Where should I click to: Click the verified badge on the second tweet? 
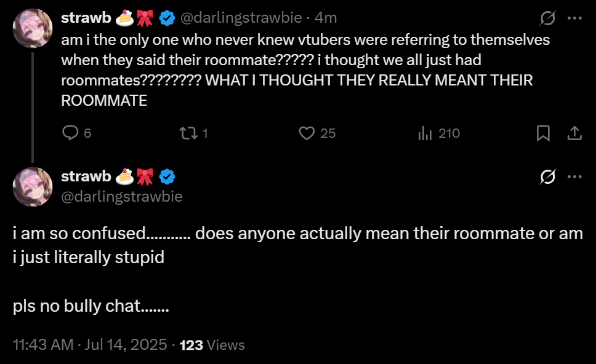[167, 176]
